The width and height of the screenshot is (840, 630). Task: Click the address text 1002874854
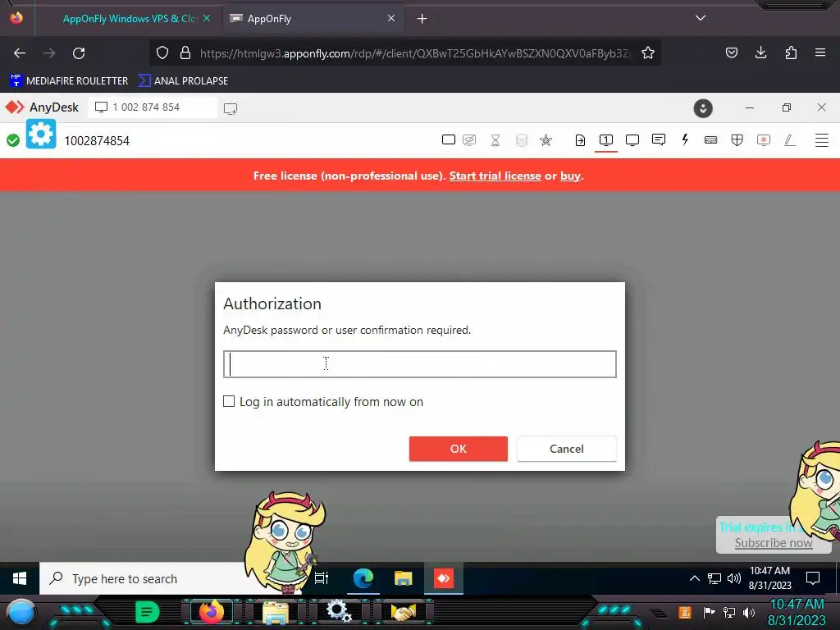(x=97, y=141)
